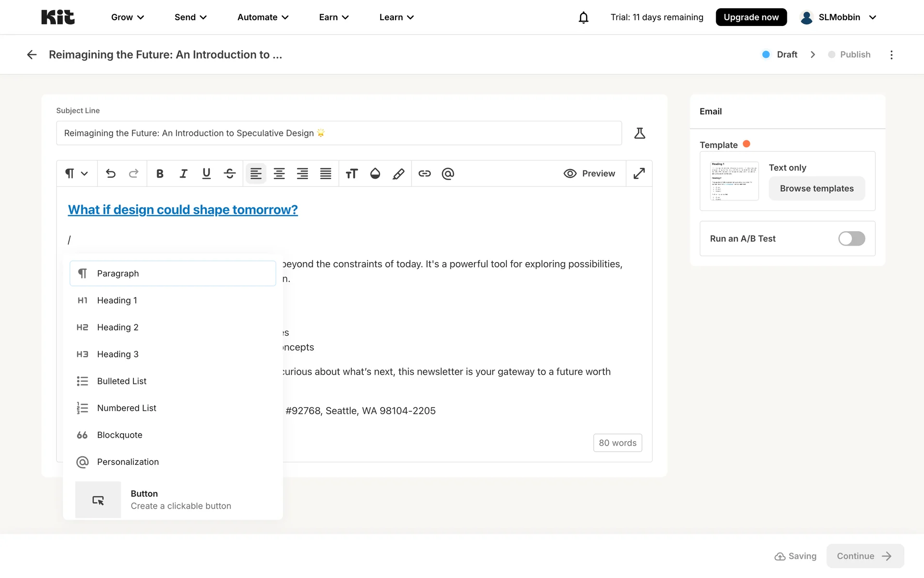924x578 pixels.
Task: Center align the text
Action: coord(279,173)
